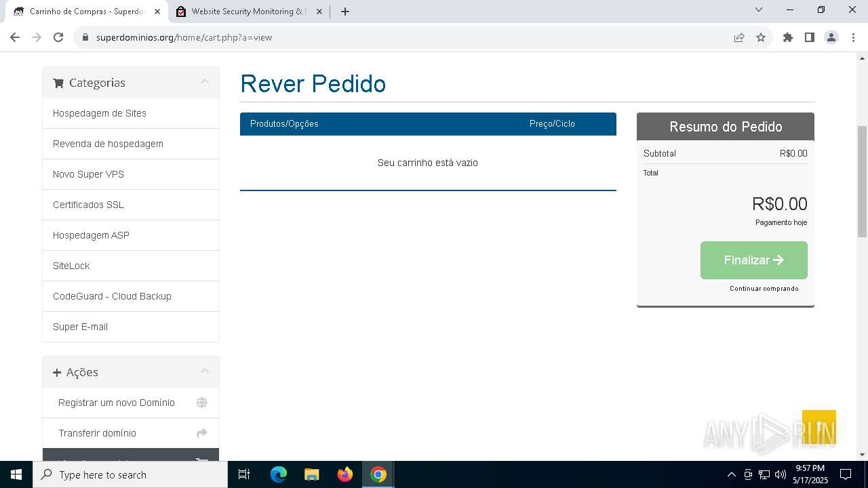Click the Preço/Ciclo column header
The height and width of the screenshot is (488, 868).
552,123
